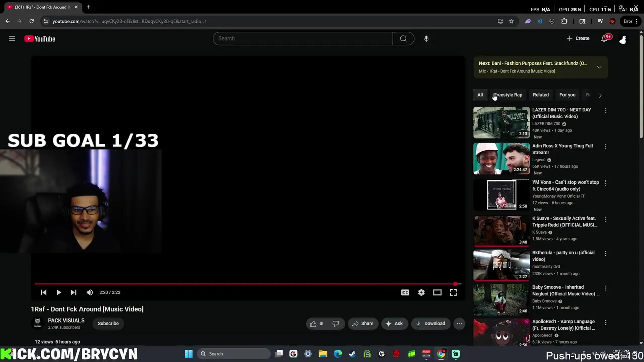Viewport: 644px width, 362px height.
Task: Like the video with thumbs up
Action: point(316,324)
